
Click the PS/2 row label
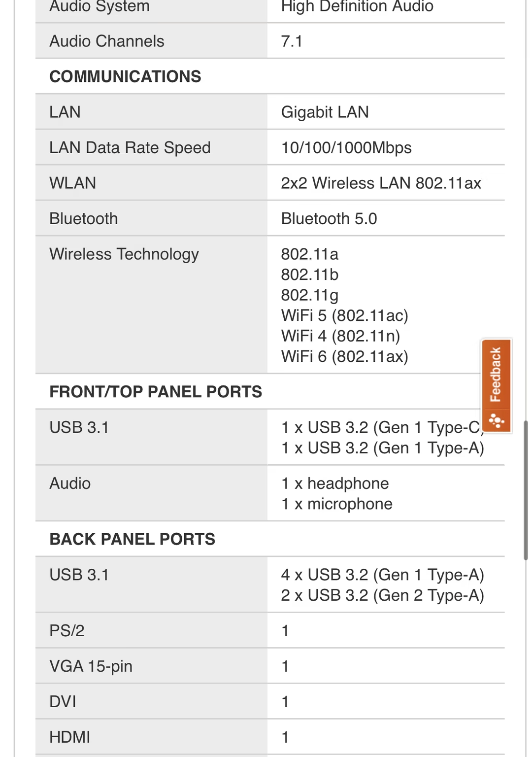click(x=67, y=630)
